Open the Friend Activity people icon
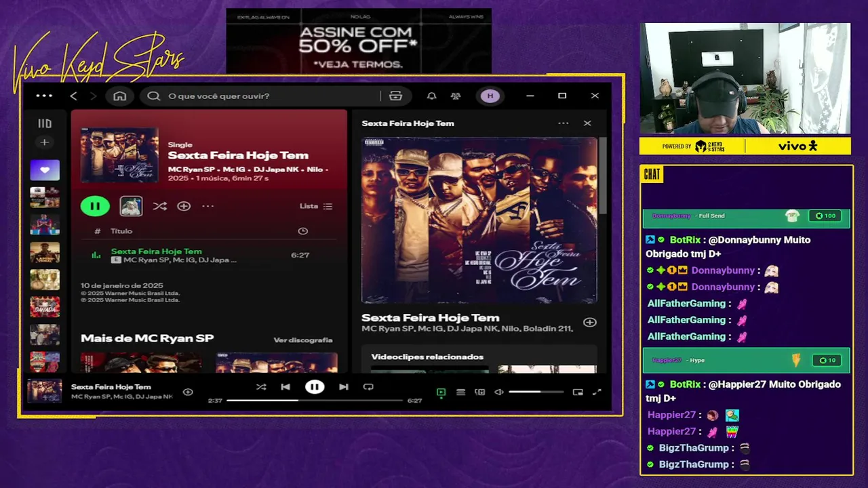 456,96
